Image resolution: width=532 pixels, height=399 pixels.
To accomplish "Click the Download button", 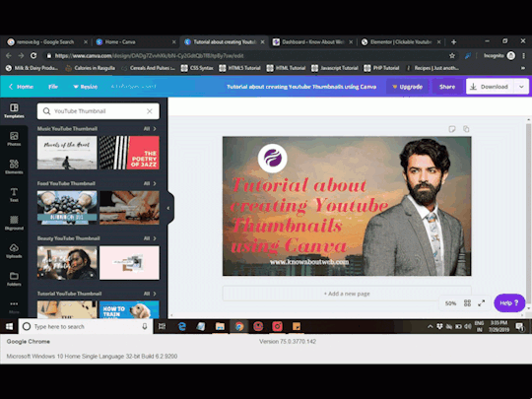I will pyautogui.click(x=491, y=87).
